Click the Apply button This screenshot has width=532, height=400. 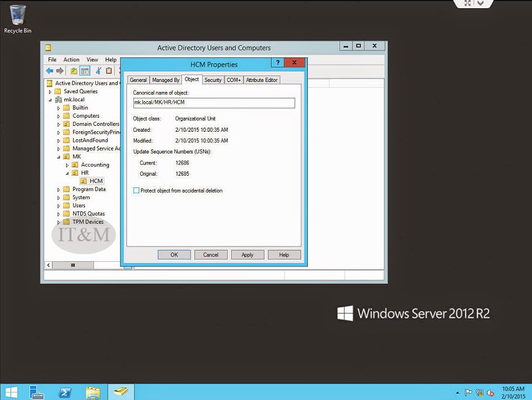click(248, 254)
